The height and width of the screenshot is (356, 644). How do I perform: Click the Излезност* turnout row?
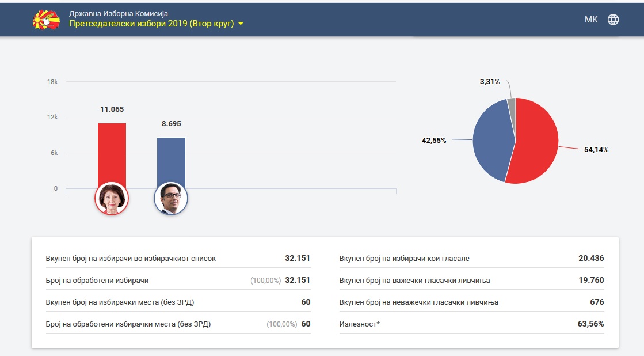pos(471,324)
